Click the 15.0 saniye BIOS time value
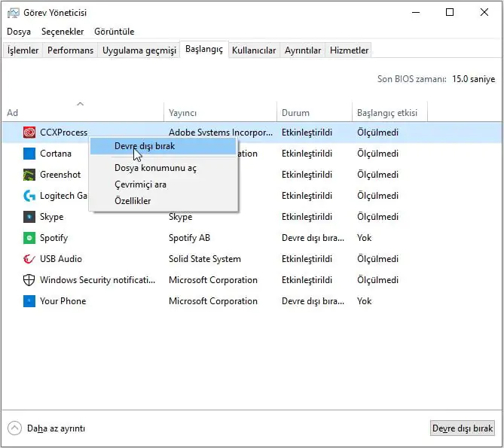Screen dimensions: 504x448 [473, 79]
